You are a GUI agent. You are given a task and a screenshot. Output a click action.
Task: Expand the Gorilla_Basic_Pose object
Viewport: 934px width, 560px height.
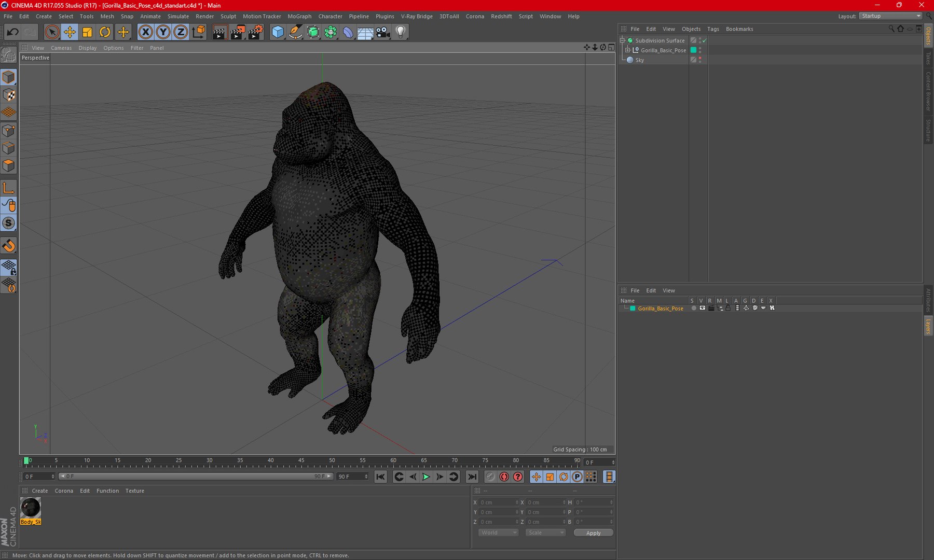point(627,50)
